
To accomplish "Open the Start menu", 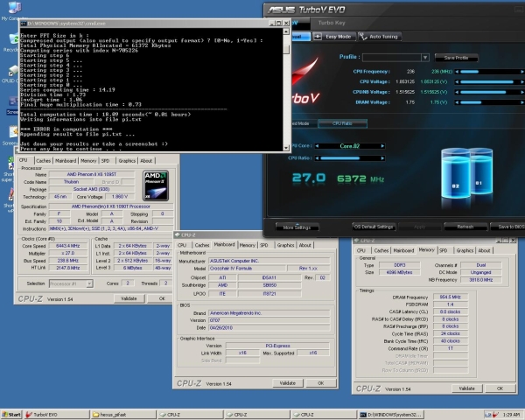I will pyautogui.click(x=11, y=415).
